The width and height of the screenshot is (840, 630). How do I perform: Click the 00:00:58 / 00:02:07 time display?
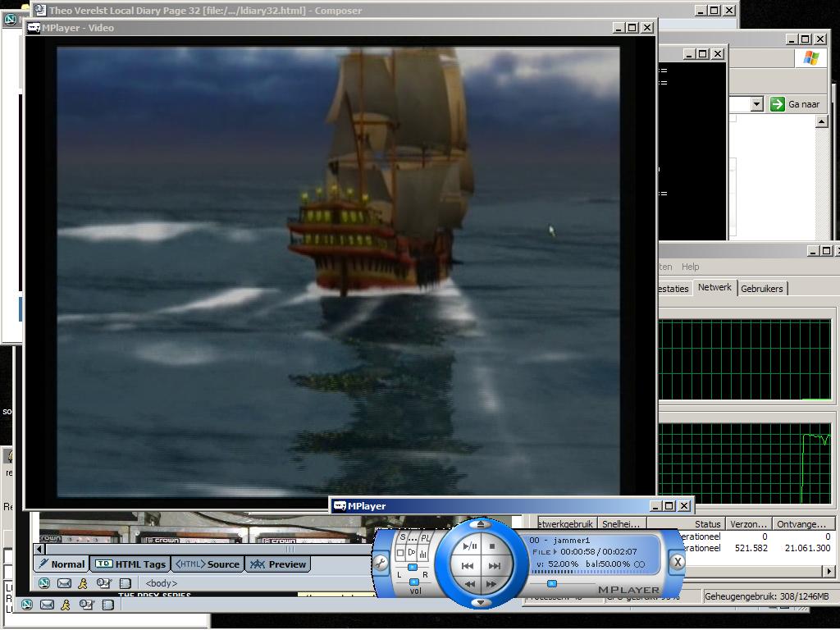click(x=598, y=551)
